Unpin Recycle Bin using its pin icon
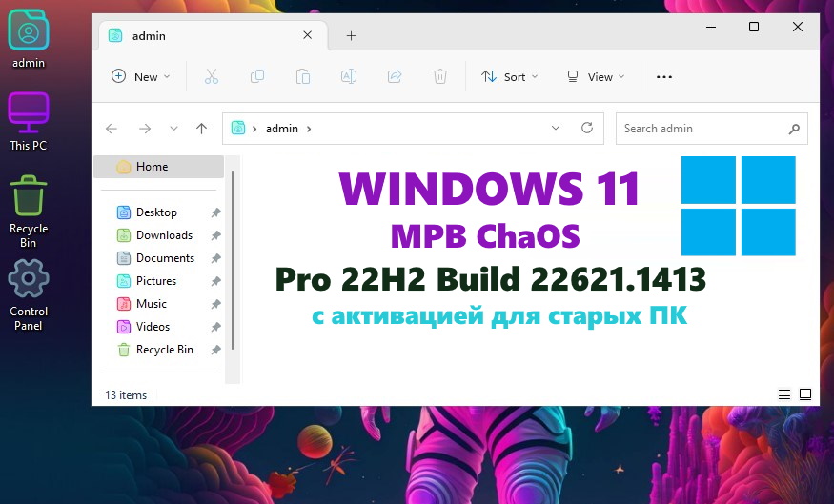 [x=215, y=350]
